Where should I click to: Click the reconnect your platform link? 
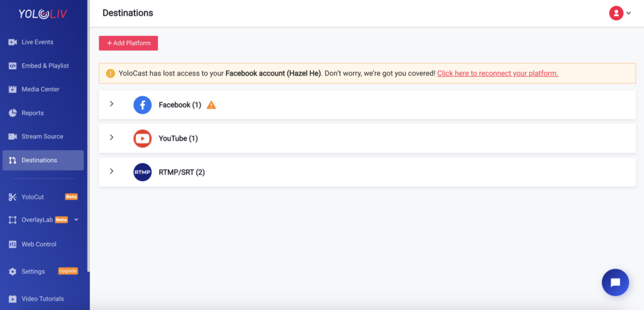click(x=497, y=74)
